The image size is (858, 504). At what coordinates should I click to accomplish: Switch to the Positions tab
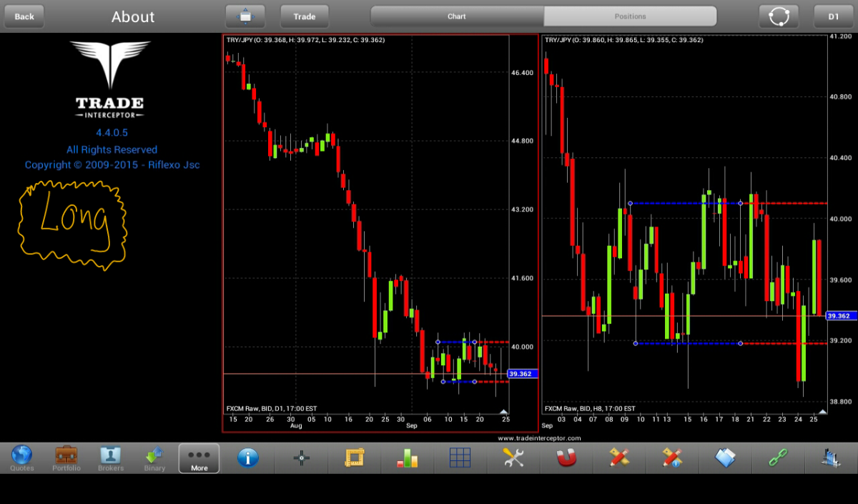(x=630, y=16)
